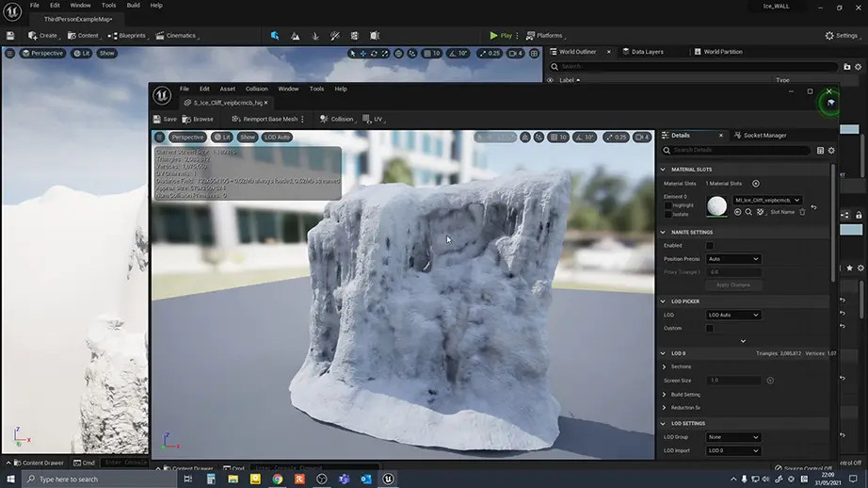Image resolution: width=868 pixels, height=488 pixels.
Task: Click the Reimport Base Mesh button
Action: click(x=265, y=120)
